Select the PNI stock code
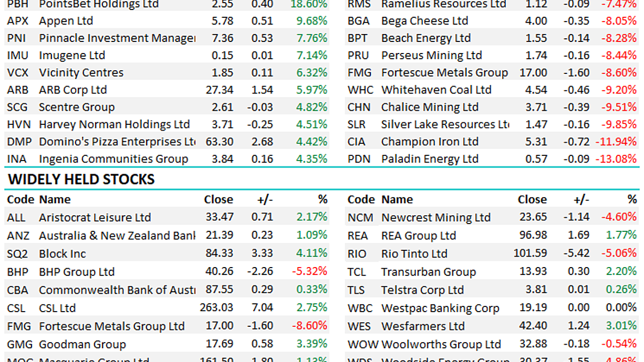This screenshot has width=644, height=362. coord(16,38)
